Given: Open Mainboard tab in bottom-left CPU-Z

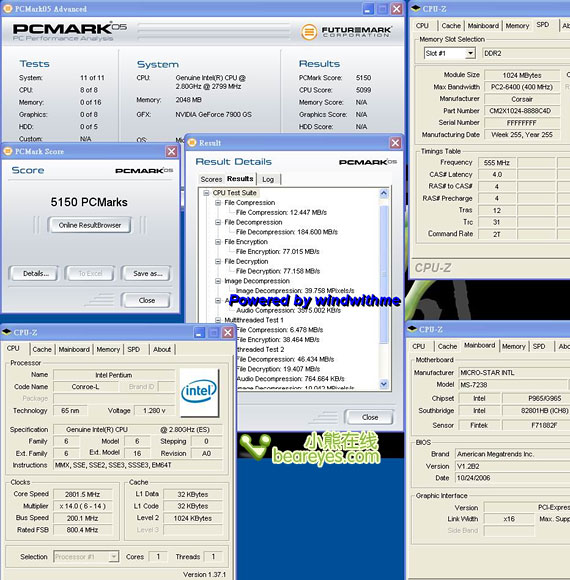Looking at the screenshot, I should coord(74,350).
